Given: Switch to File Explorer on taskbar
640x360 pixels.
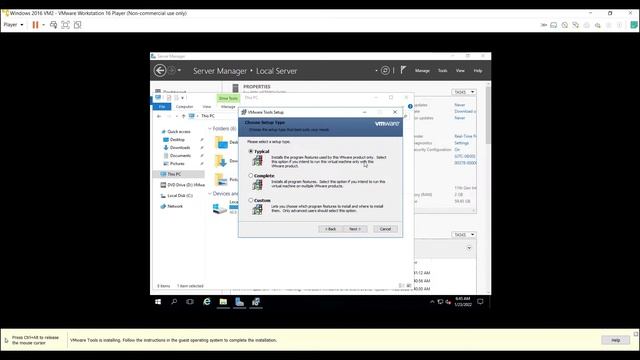Looking at the screenshot, I should click(x=223, y=302).
